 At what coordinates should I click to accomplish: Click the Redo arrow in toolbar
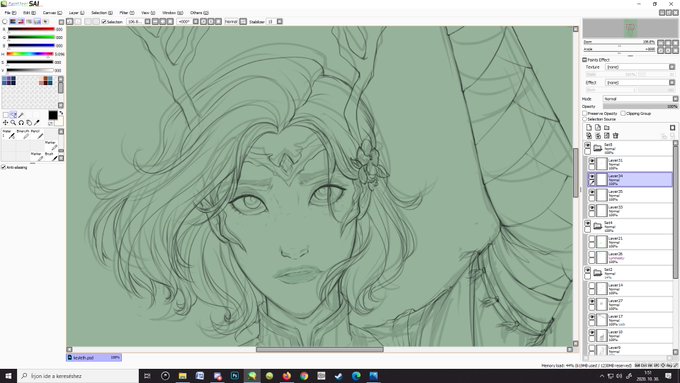tap(78, 21)
